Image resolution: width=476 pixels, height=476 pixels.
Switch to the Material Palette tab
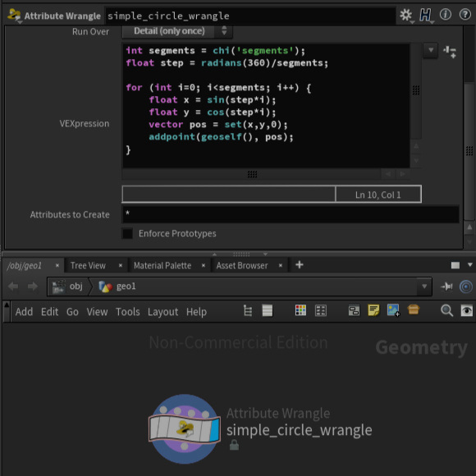click(162, 266)
